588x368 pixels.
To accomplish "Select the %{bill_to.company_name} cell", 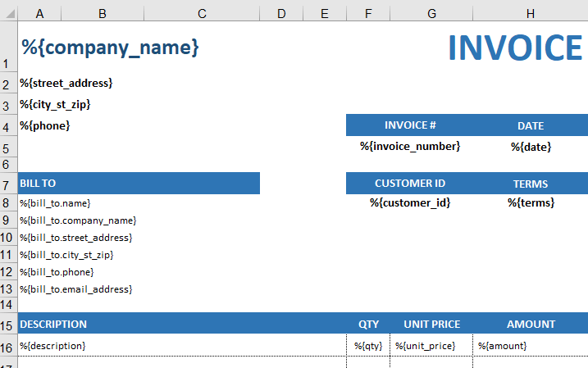I will point(78,220).
